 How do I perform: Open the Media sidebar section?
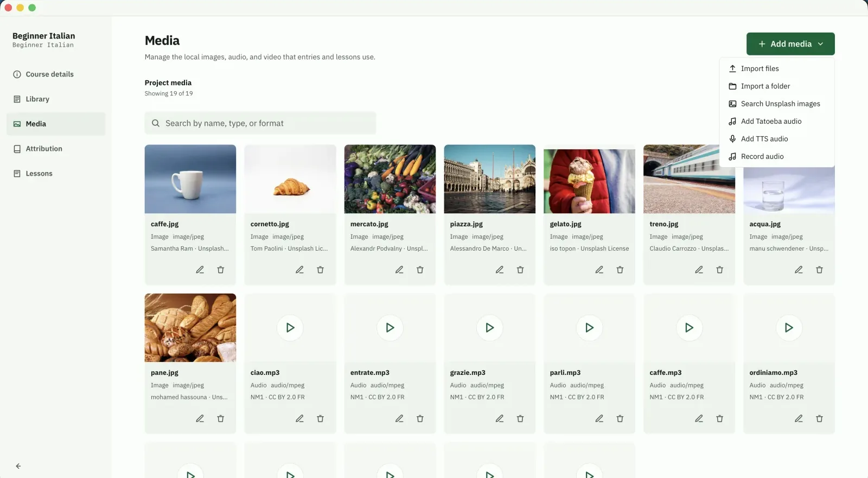[x=56, y=124]
